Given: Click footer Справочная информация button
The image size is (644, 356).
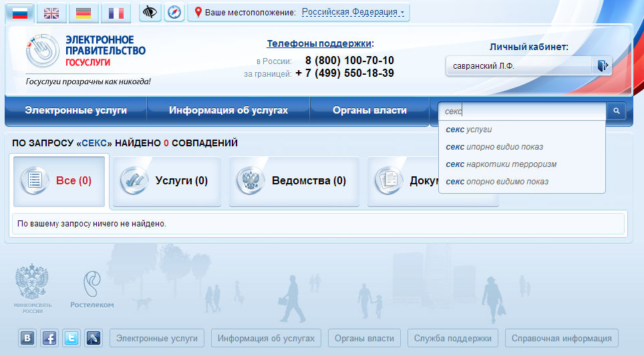Looking at the screenshot, I should tap(561, 339).
